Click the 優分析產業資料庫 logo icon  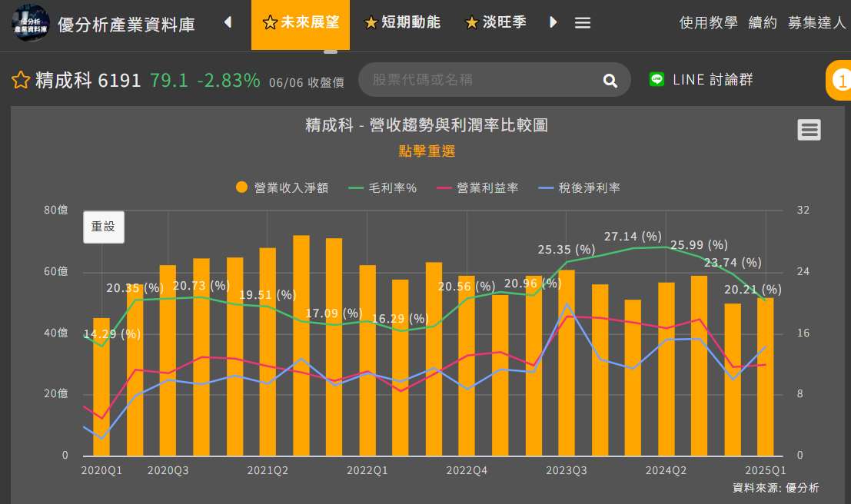coord(31,23)
